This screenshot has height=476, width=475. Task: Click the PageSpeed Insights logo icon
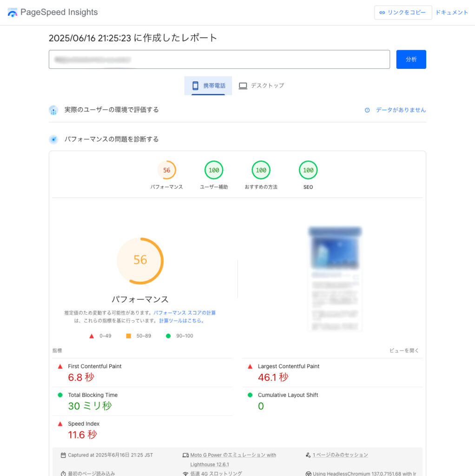coord(13,13)
